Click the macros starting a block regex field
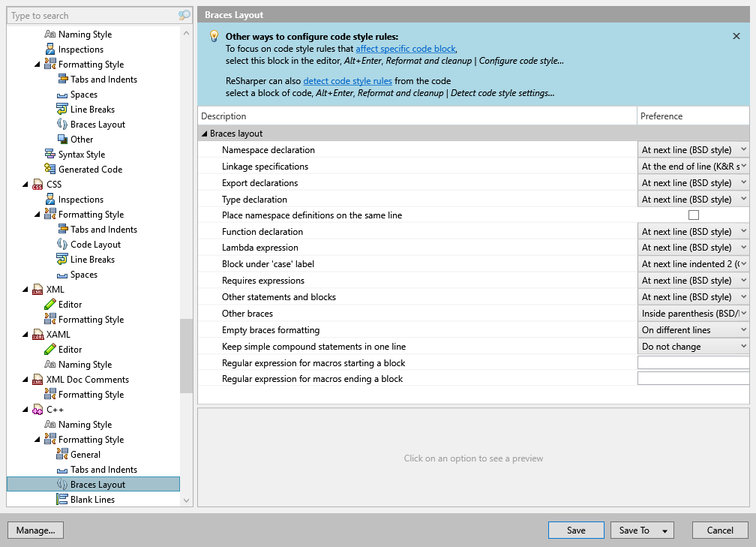The image size is (756, 547). pyautogui.click(x=693, y=363)
